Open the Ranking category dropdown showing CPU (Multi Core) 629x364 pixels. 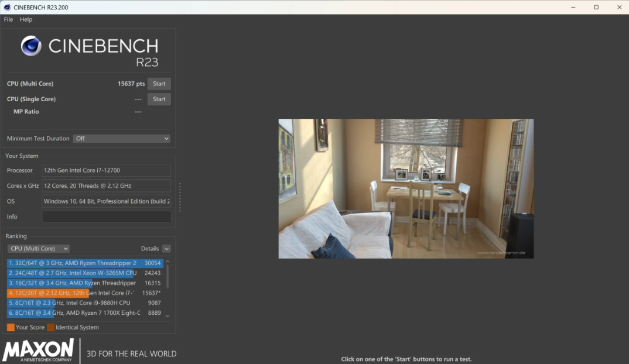click(38, 248)
